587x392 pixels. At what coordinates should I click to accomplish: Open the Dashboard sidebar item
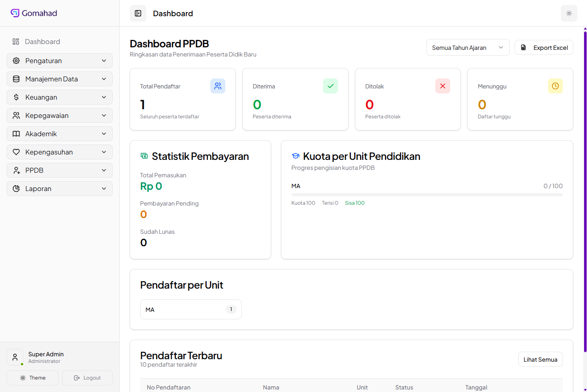pyautogui.click(x=59, y=42)
